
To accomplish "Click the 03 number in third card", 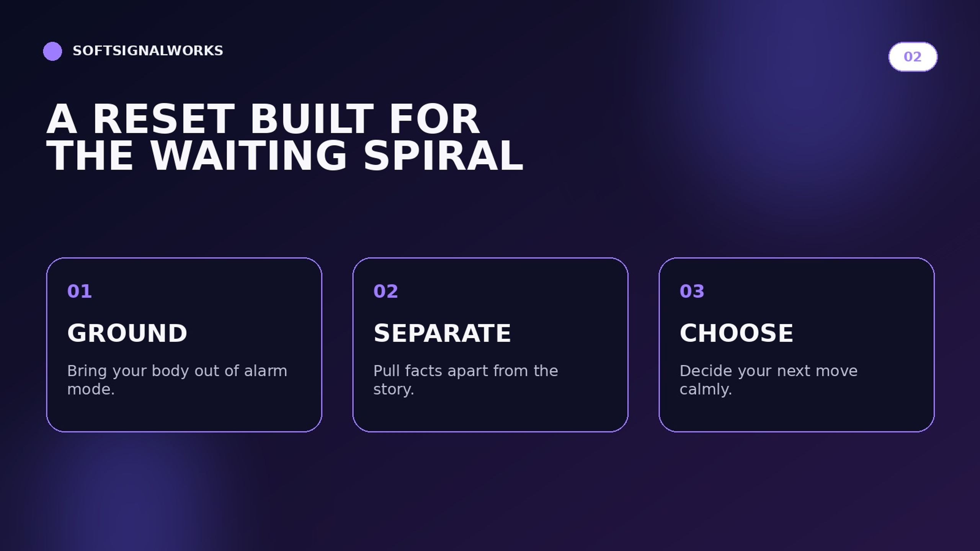I will 692,291.
